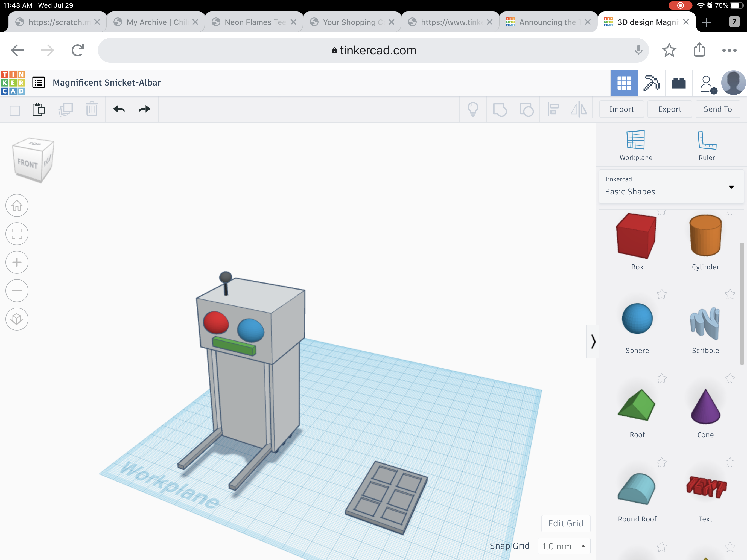This screenshot has width=747, height=560.
Task: Click the Fit all in view button
Action: [x=17, y=234]
